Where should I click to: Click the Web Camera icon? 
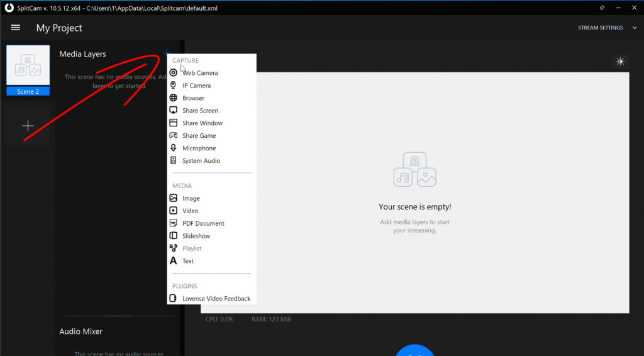[x=174, y=73]
